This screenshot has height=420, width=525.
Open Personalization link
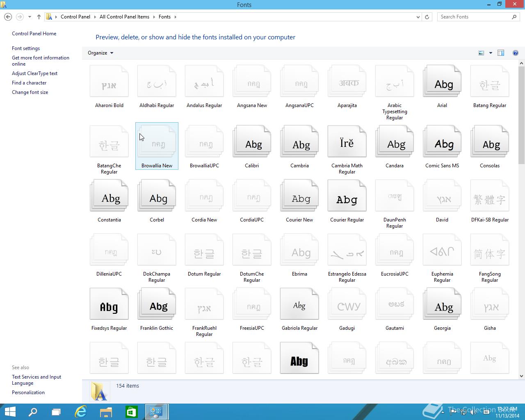28,393
